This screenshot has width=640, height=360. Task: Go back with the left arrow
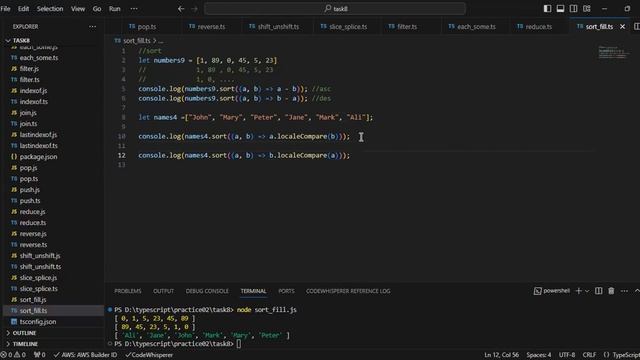pyautogui.click(x=181, y=9)
